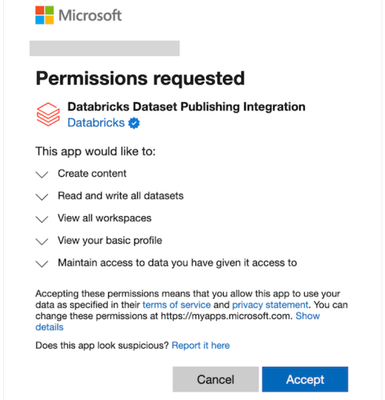Expand Maintain access to data chevron
This screenshot has height=400, width=385.
click(42, 264)
